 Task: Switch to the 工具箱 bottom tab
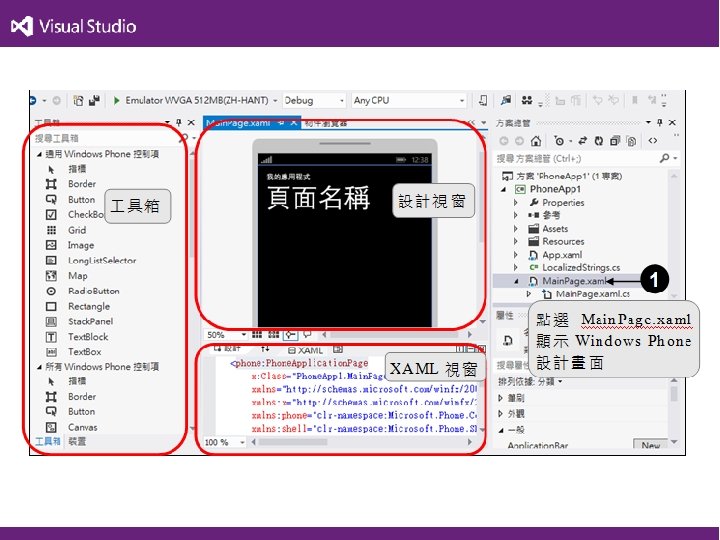click(48, 441)
